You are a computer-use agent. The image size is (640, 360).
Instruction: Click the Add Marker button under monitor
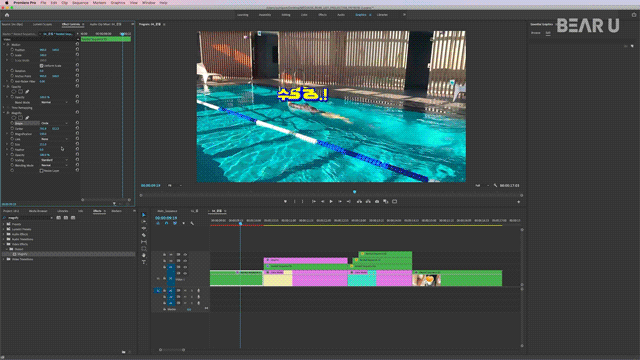[x=285, y=201]
